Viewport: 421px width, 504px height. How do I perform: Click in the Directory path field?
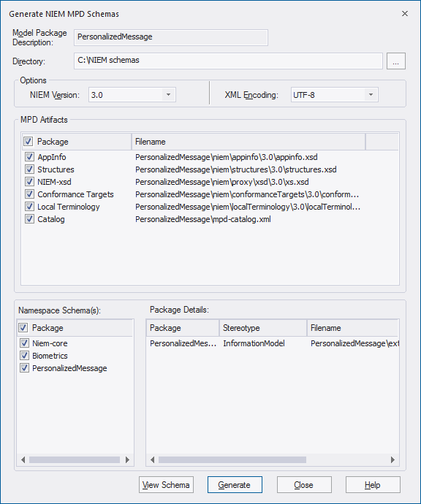tap(228, 61)
